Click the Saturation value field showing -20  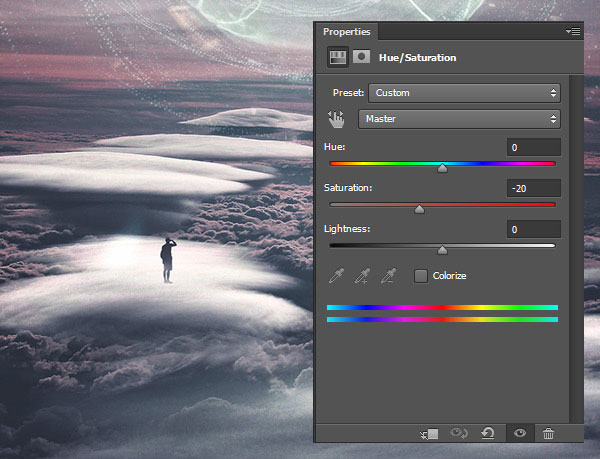pos(533,188)
